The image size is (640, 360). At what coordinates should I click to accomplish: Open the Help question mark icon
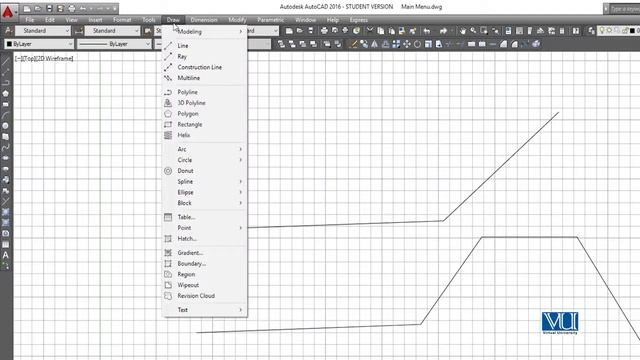tap(576, 31)
